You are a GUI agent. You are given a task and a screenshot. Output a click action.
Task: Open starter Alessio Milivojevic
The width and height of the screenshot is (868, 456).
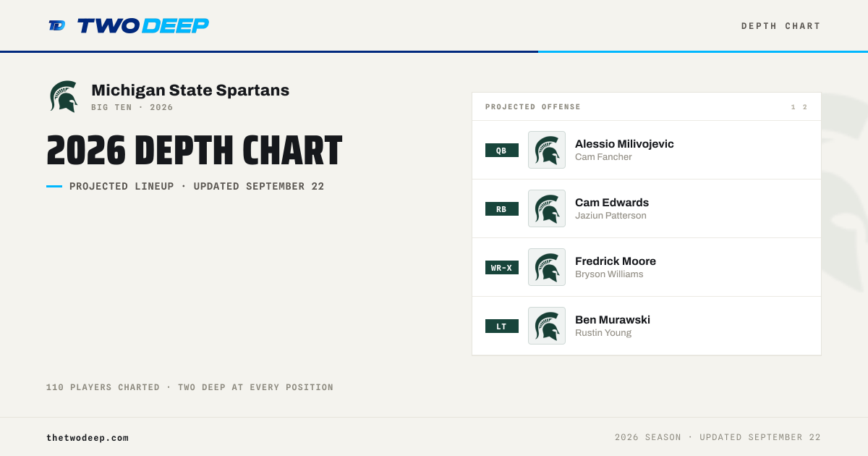(624, 144)
